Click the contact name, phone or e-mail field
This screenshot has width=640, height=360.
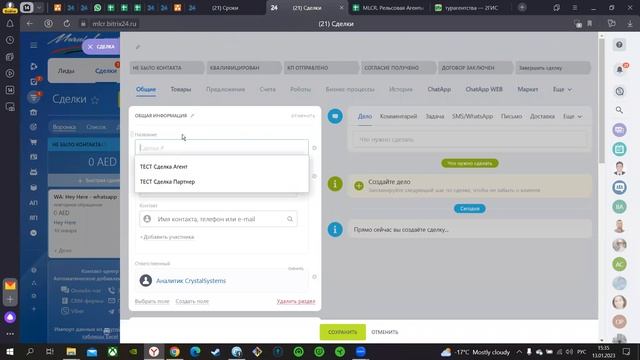[x=218, y=219]
